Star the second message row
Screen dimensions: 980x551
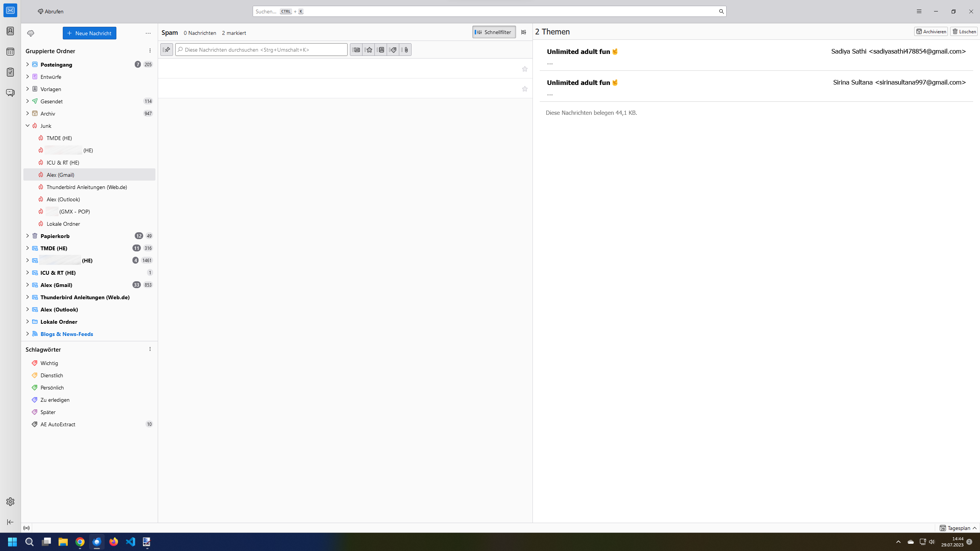[x=525, y=89]
